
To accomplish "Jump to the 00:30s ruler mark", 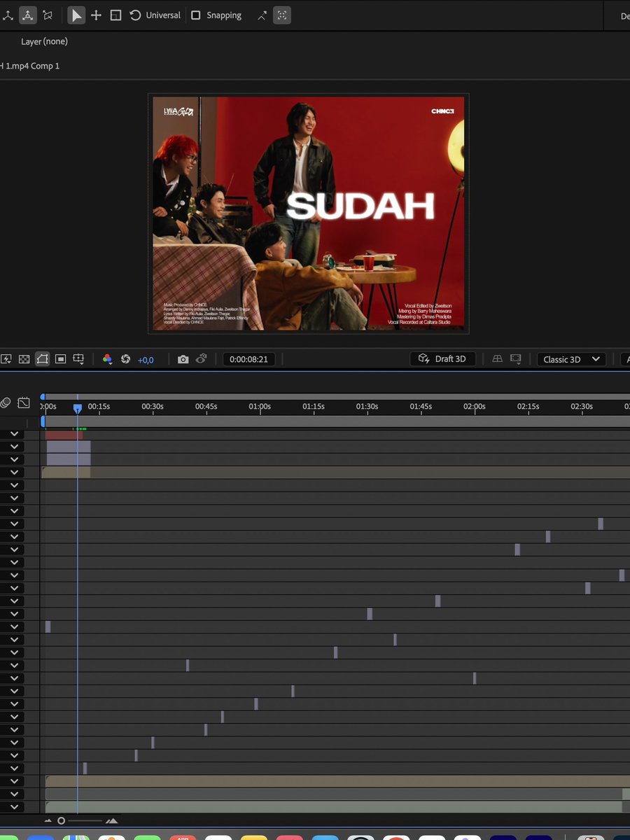I will pos(153,406).
